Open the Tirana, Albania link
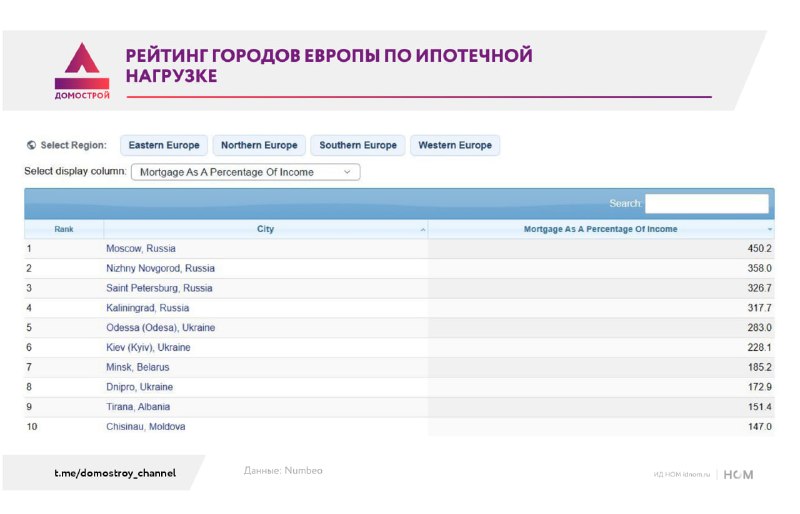 point(138,407)
